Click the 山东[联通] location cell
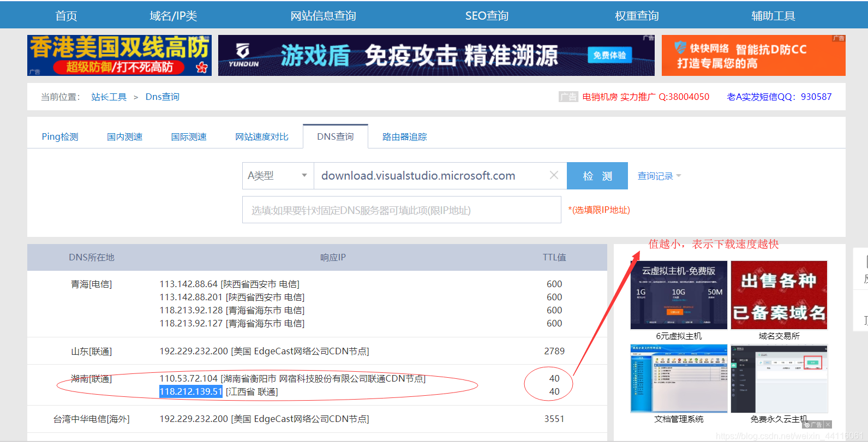Image resolution: width=868 pixels, height=446 pixels. coord(91,351)
